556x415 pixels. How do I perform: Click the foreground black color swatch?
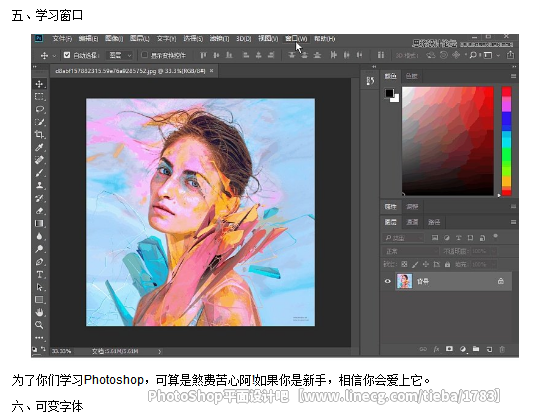point(389,93)
